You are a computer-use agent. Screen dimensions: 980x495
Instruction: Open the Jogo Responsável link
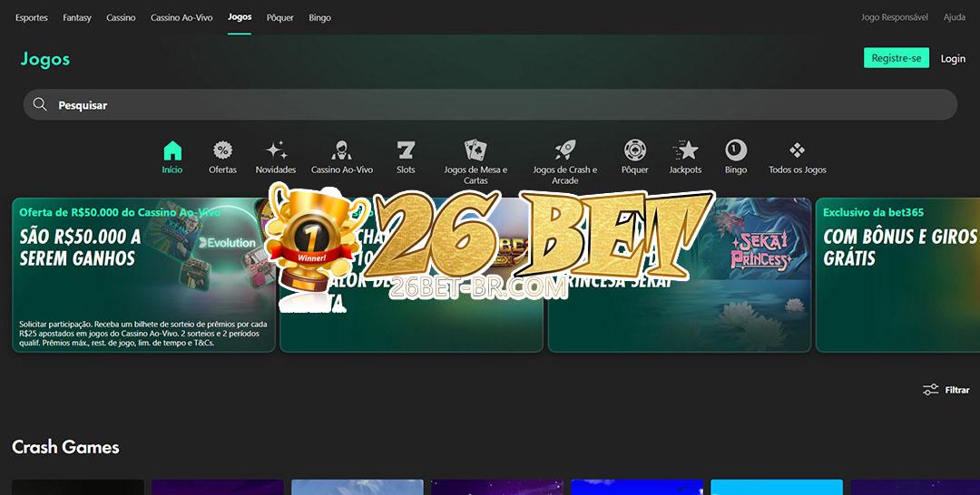(x=895, y=17)
